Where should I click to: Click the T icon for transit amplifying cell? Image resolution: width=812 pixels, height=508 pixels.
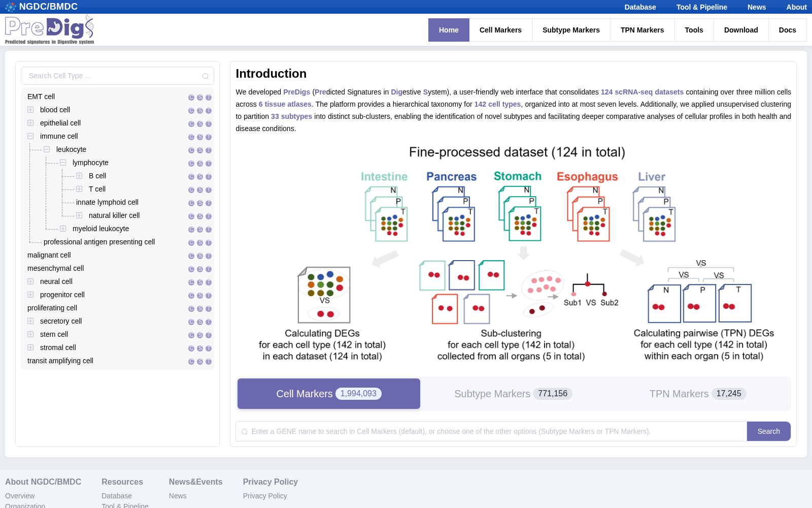coord(209,362)
